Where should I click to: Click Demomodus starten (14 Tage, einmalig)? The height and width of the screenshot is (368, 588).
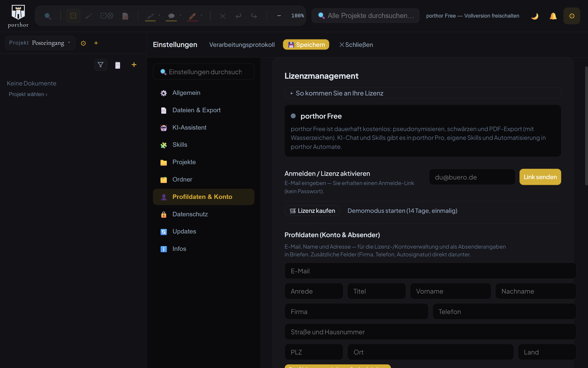click(x=402, y=211)
